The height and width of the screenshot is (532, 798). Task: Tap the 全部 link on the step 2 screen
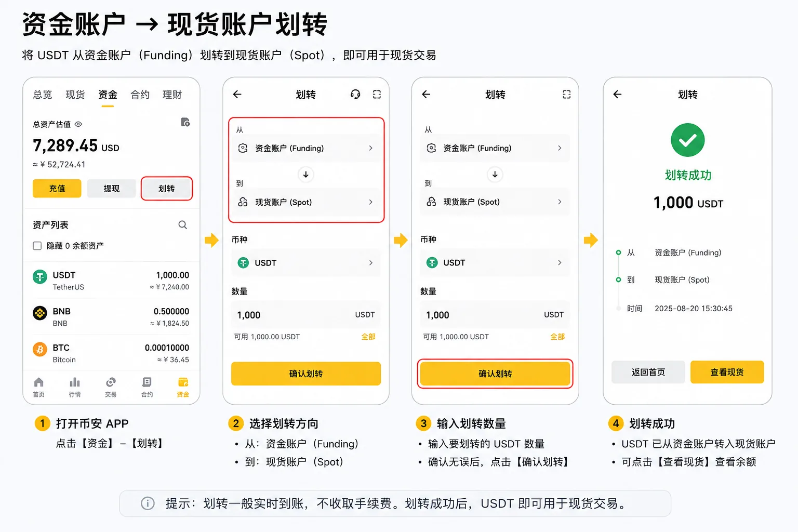[x=368, y=337]
